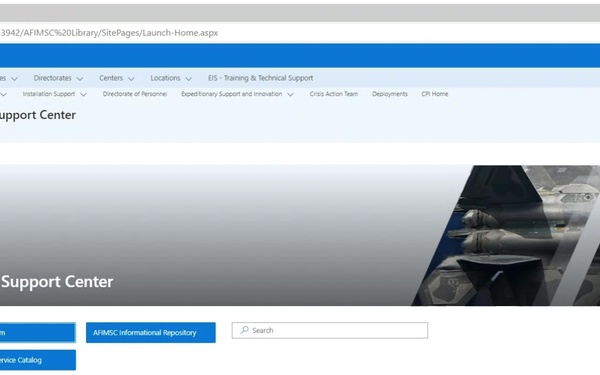Click the magnifier search icon
Screen dimensions: 600x375
245,330
